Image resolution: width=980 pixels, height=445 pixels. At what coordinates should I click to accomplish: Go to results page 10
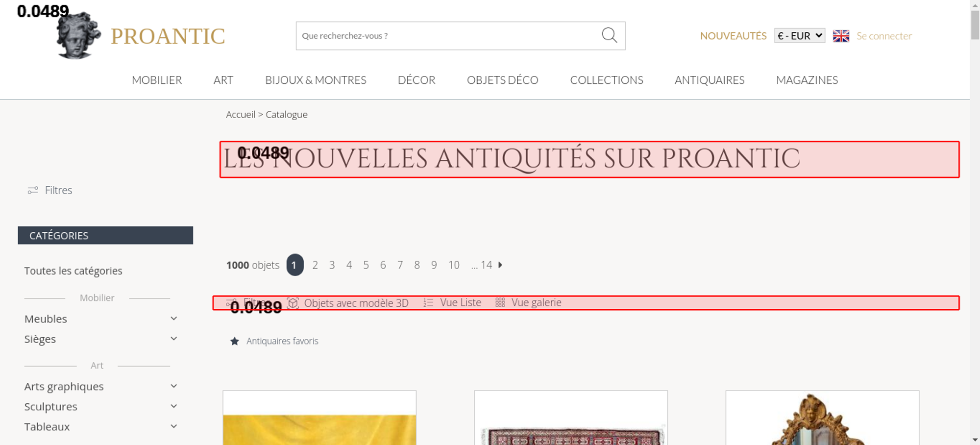pyautogui.click(x=454, y=265)
